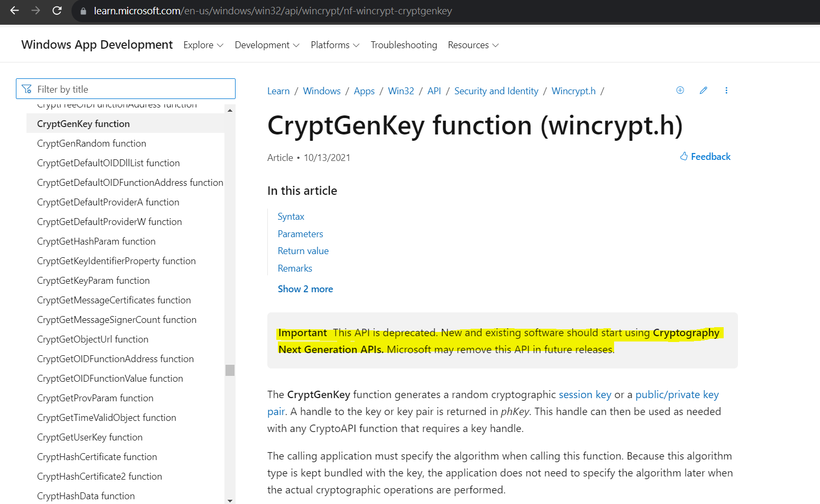This screenshot has height=504, width=820.
Task: Click the URL in address bar
Action: tap(273, 11)
